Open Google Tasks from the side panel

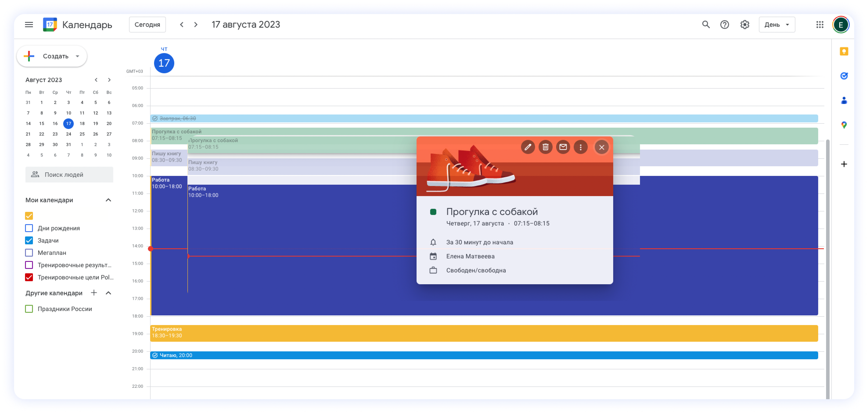tap(844, 76)
